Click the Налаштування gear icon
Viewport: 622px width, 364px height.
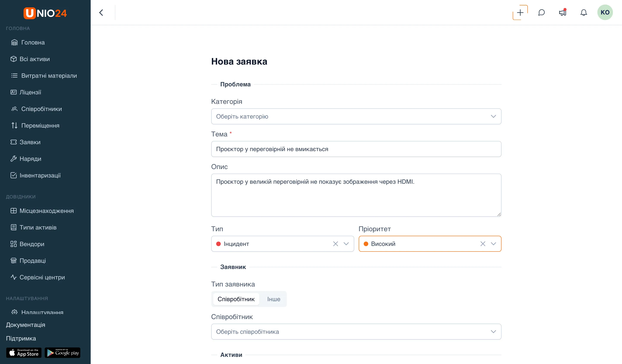[x=14, y=312]
